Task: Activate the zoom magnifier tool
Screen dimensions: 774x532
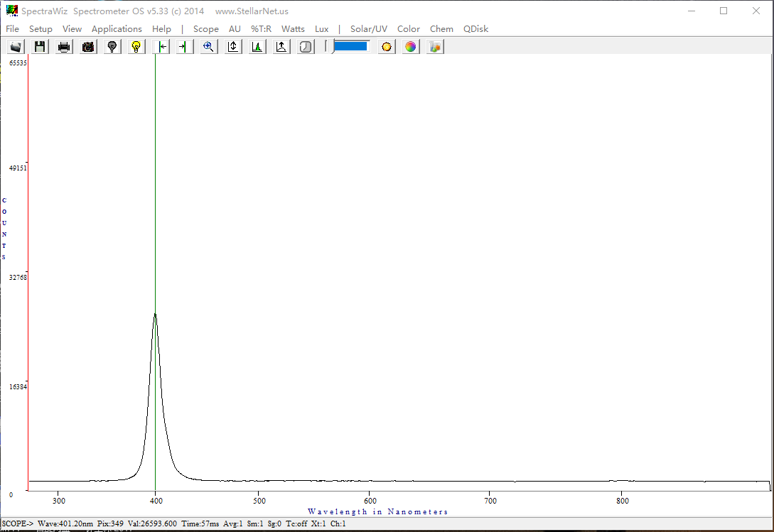Action: 209,47
